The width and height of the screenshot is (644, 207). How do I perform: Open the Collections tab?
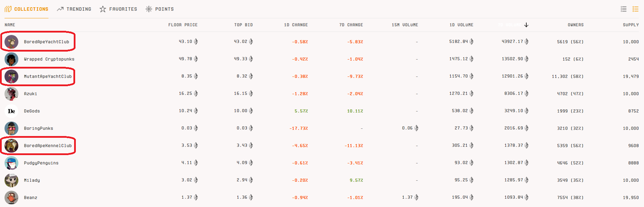pos(27,9)
